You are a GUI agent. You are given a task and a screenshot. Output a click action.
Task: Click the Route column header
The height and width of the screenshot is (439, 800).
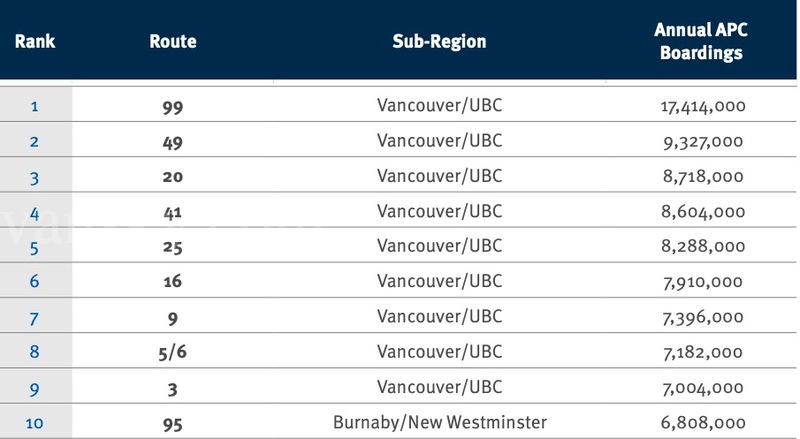click(173, 42)
